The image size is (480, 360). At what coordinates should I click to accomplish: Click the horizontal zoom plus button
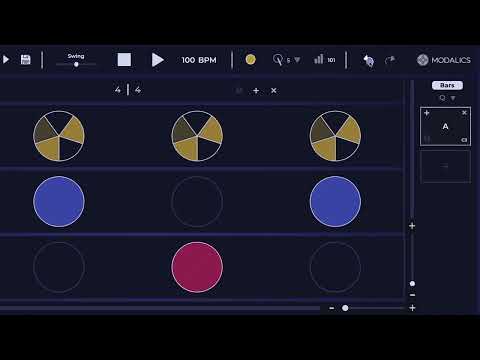(412, 308)
